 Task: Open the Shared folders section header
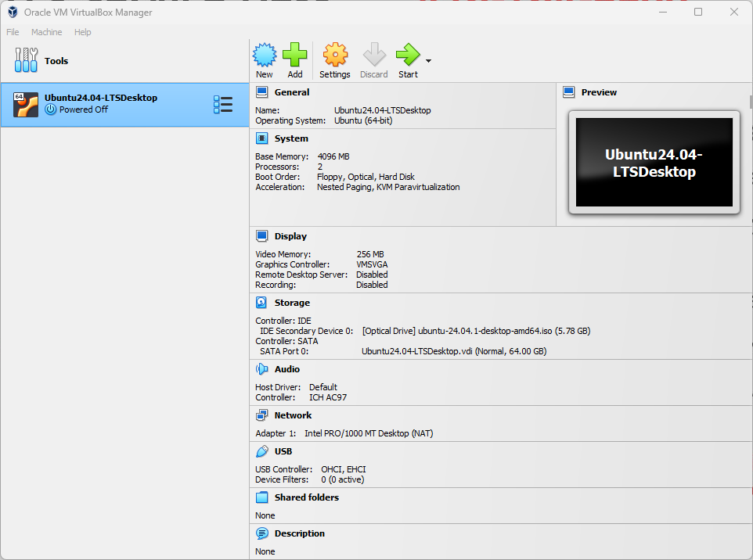(306, 497)
